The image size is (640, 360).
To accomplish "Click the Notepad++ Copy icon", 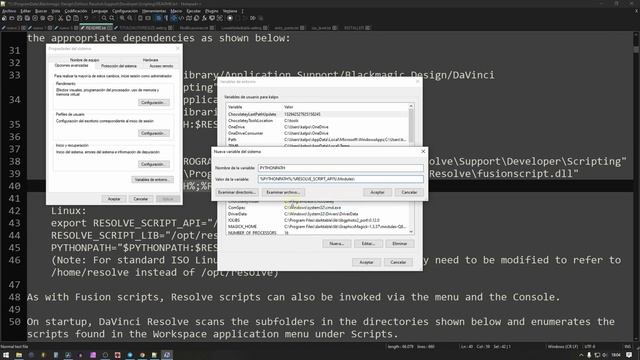I will pyautogui.click(x=68, y=18).
